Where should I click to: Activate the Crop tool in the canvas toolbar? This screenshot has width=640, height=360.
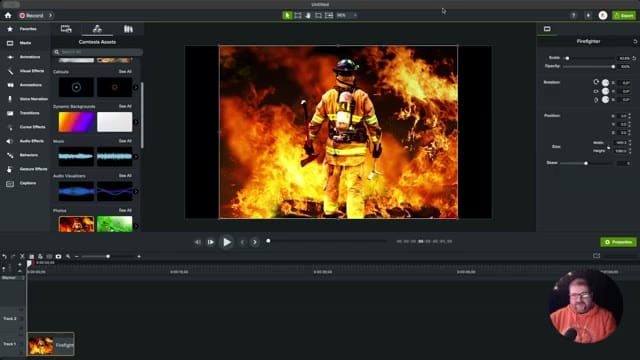[x=318, y=16]
